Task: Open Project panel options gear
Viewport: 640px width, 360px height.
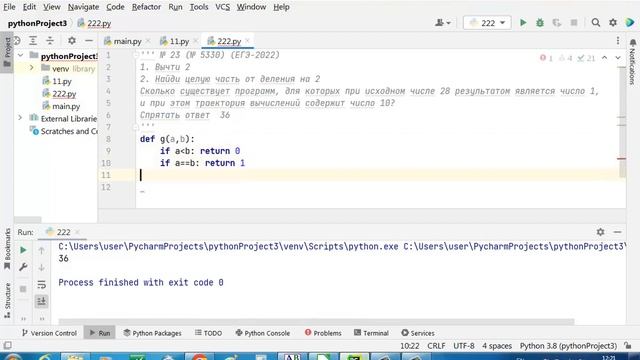Action: [x=72, y=40]
